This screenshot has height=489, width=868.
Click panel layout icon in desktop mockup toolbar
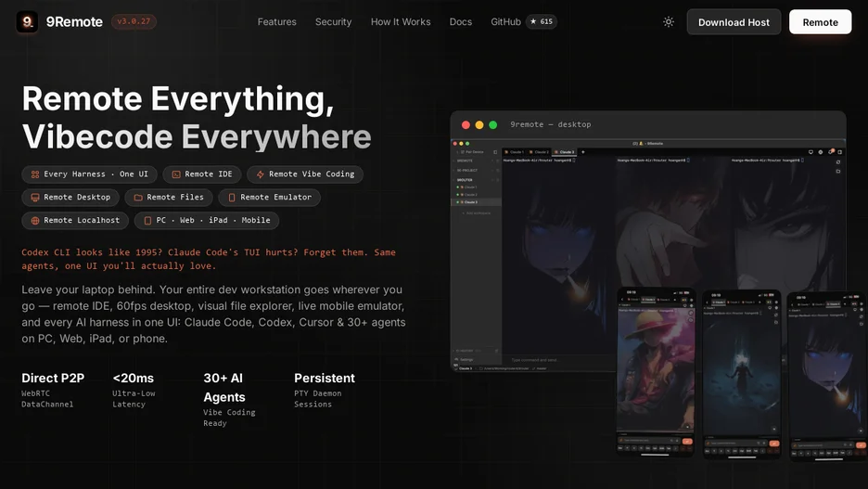(x=840, y=152)
